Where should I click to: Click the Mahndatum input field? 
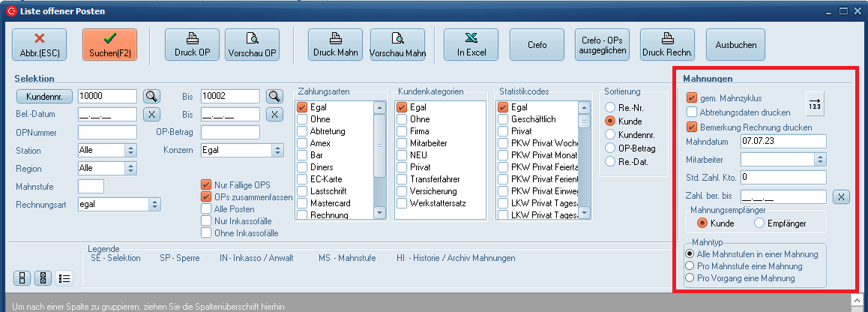[x=782, y=141]
